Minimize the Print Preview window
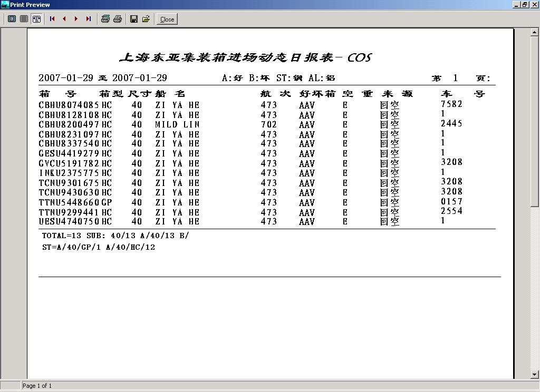Image resolution: width=540 pixels, height=392 pixels. [516, 4]
